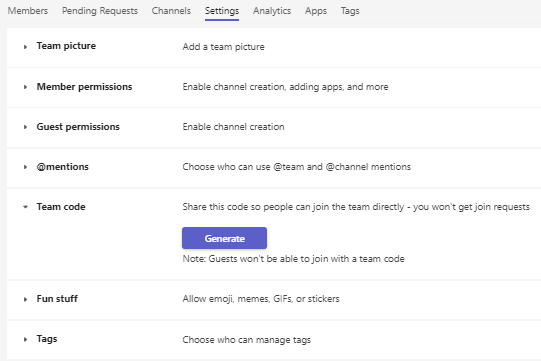Click 'Enable channel creation, adding apps, and more'
Viewport: 541px width, 361px height.
point(285,87)
